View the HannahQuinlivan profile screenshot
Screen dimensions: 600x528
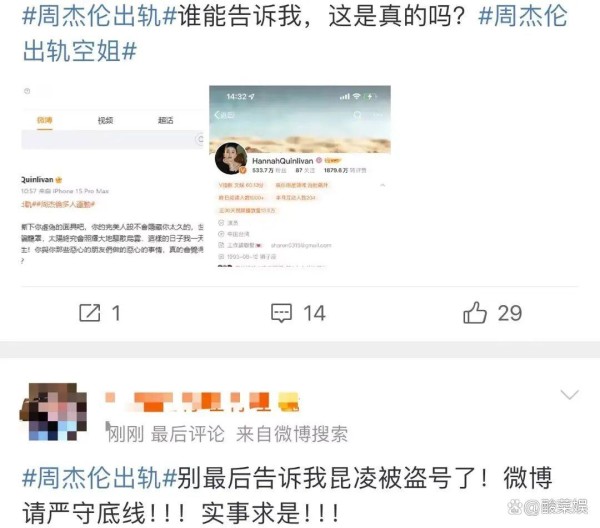tap(300, 176)
